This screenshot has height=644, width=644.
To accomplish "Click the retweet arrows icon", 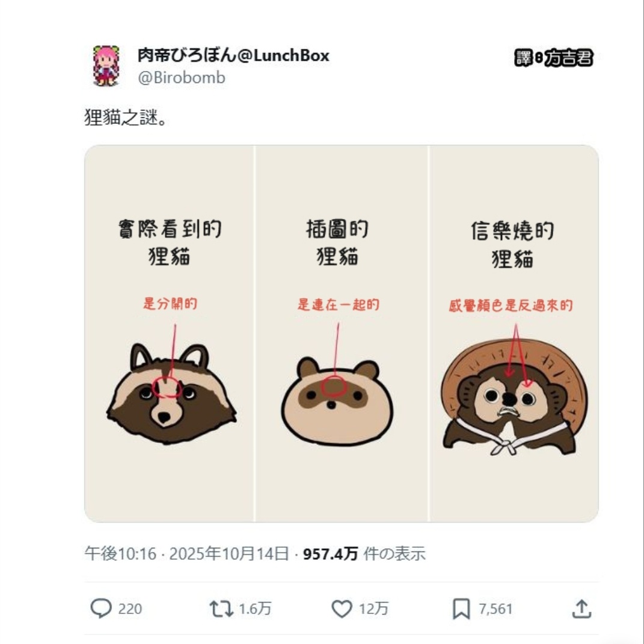I will point(221,609).
